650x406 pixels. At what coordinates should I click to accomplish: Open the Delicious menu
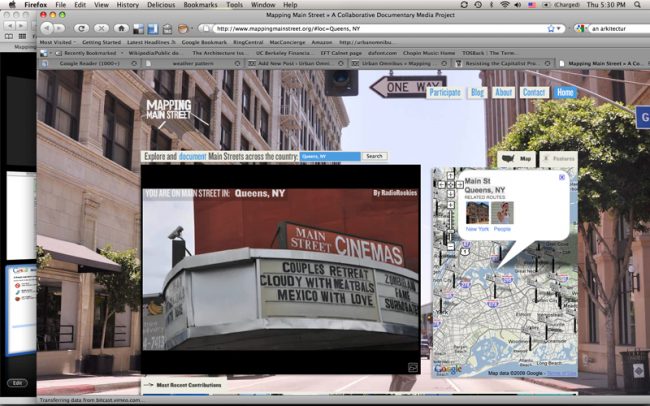[x=161, y=5]
